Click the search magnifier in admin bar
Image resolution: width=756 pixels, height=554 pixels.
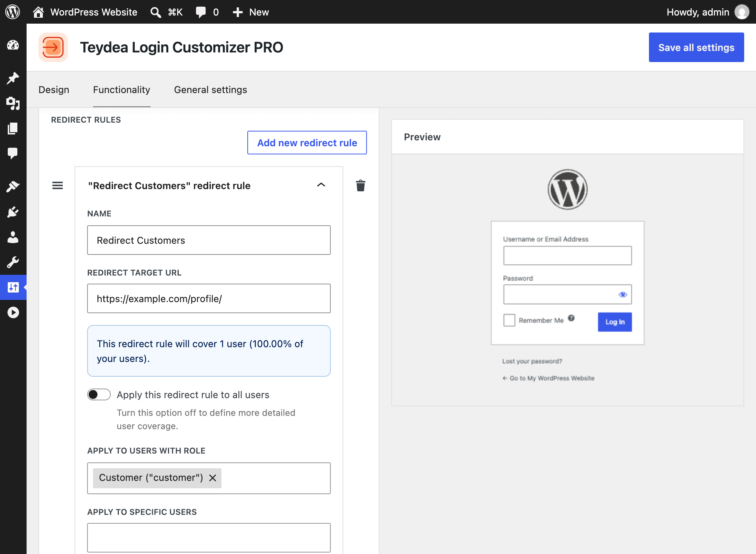(x=155, y=12)
